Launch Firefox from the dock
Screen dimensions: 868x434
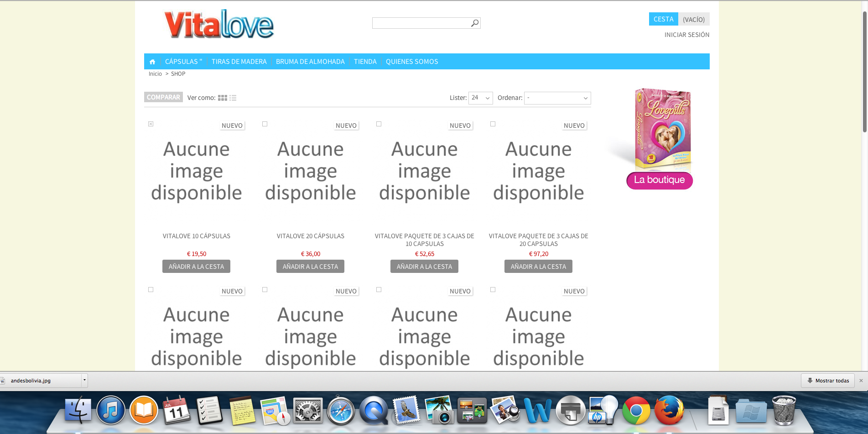point(669,410)
